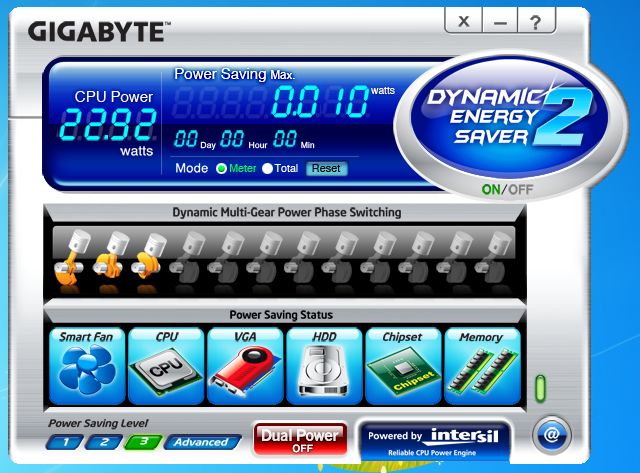Click the green LED indicator beside Memory

coord(540,388)
